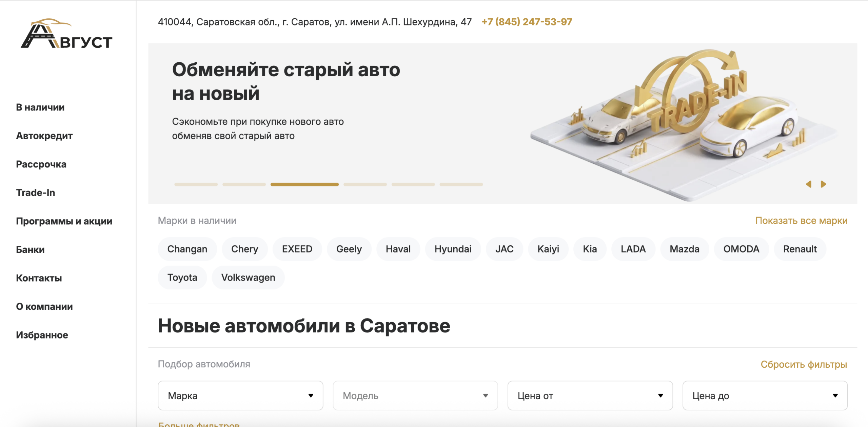This screenshot has width=868, height=427.
Task: Open Trade-In section
Action: [35, 192]
